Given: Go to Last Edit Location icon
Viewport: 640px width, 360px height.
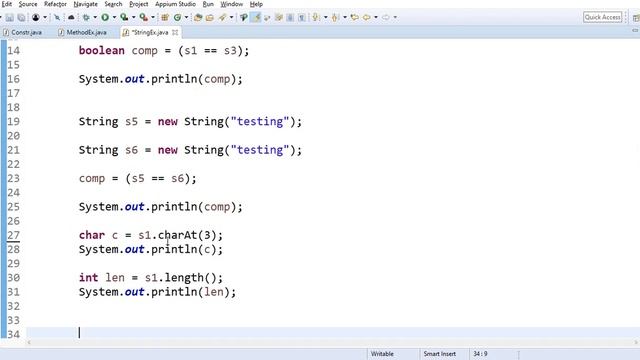Looking at the screenshot, I should [354, 18].
